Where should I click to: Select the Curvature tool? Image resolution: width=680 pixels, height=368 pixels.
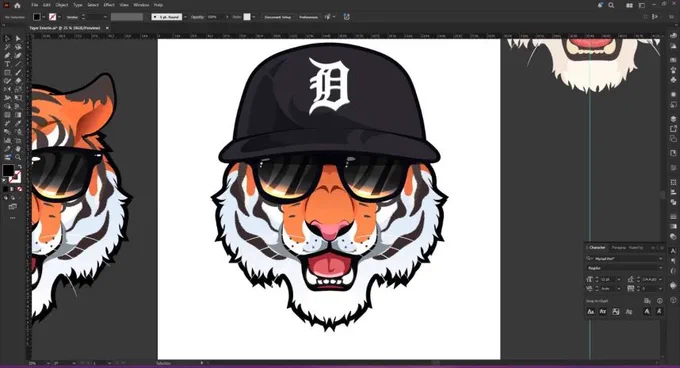pos(18,55)
